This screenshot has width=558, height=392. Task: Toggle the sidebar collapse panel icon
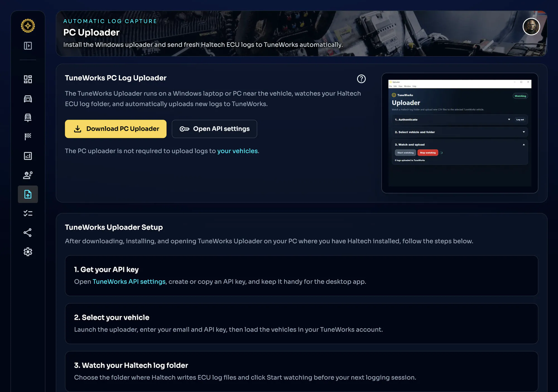click(28, 46)
